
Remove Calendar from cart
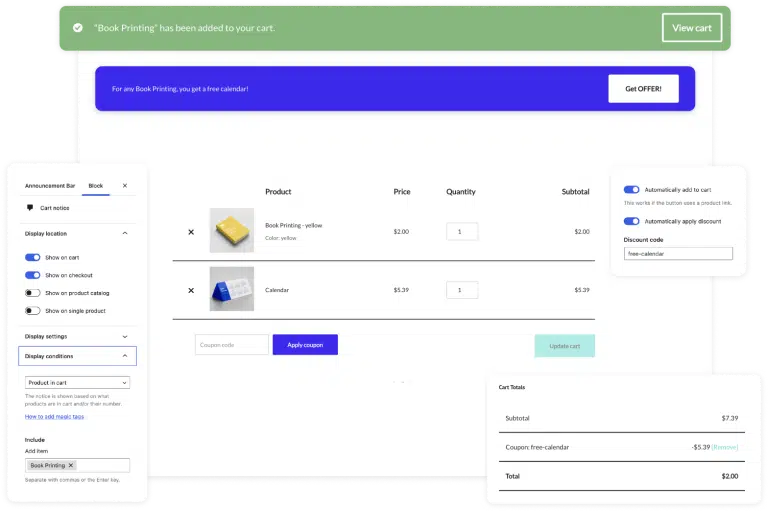point(191,291)
